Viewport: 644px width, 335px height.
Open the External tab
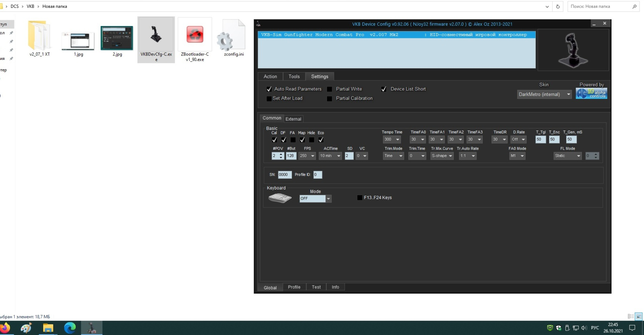point(294,119)
